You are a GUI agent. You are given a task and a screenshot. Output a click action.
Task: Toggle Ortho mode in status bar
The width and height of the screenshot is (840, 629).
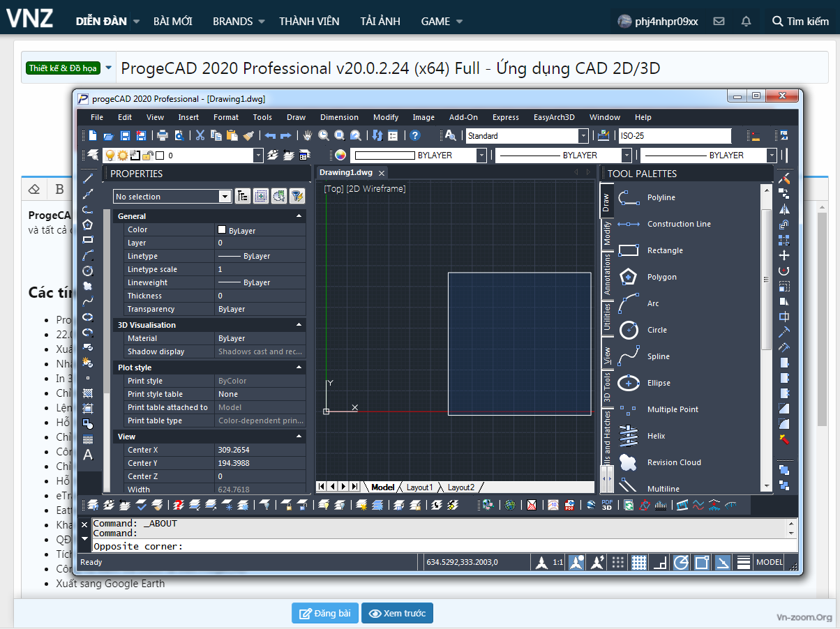pos(660,562)
